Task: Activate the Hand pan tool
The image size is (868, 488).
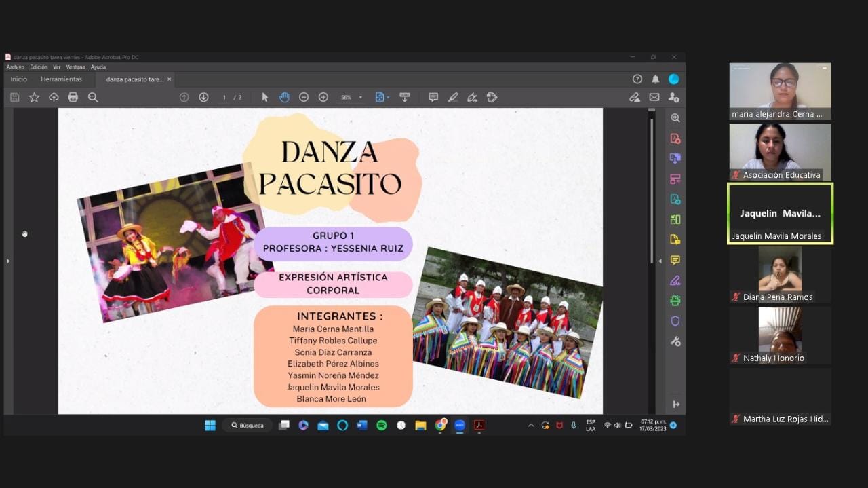Action: pos(284,97)
